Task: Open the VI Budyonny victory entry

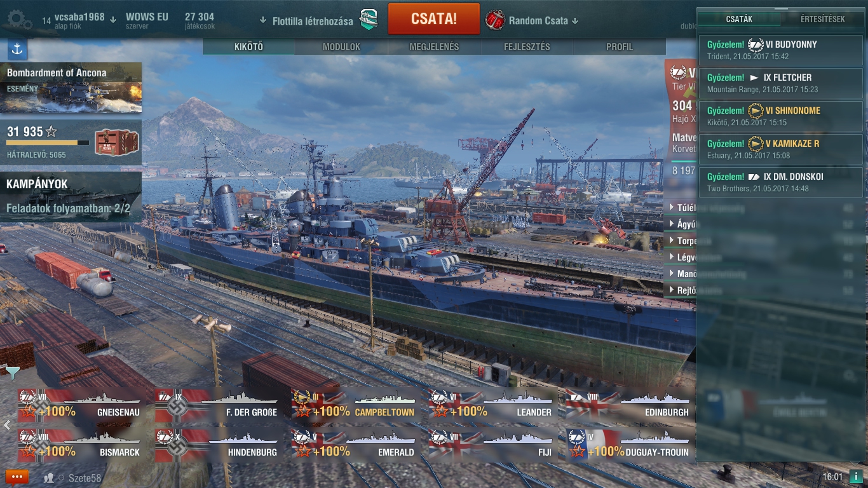Action: coord(781,50)
